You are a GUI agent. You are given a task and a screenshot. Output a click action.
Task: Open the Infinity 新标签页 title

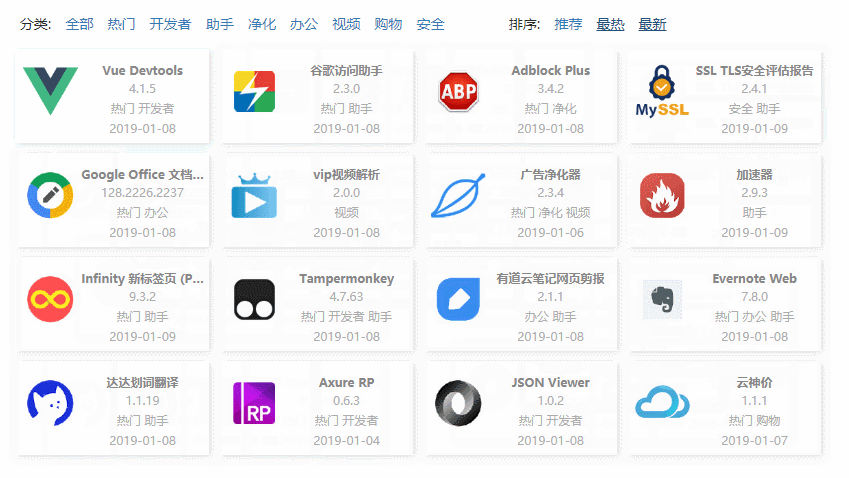click(142, 278)
